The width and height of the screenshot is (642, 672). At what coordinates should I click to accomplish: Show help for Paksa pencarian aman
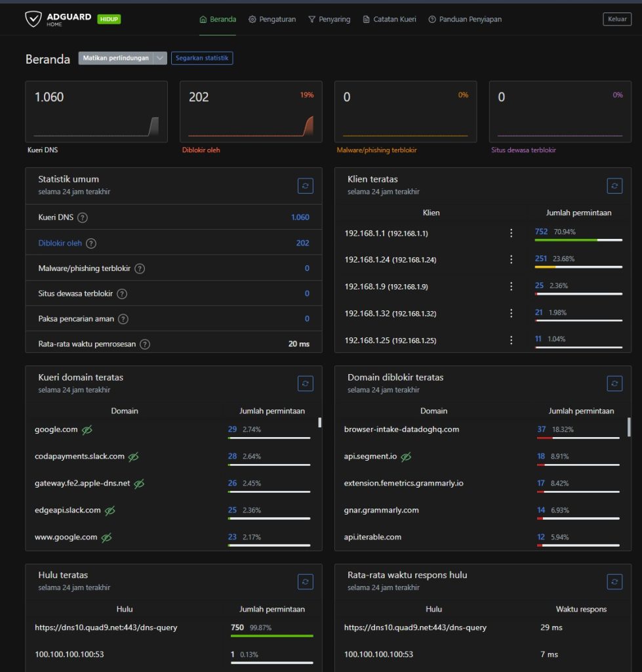123,319
